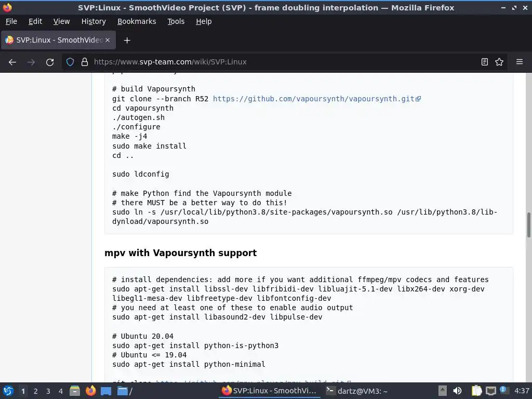Switch to virtual desktop 1
This screenshot has width=532, height=399.
(23, 391)
